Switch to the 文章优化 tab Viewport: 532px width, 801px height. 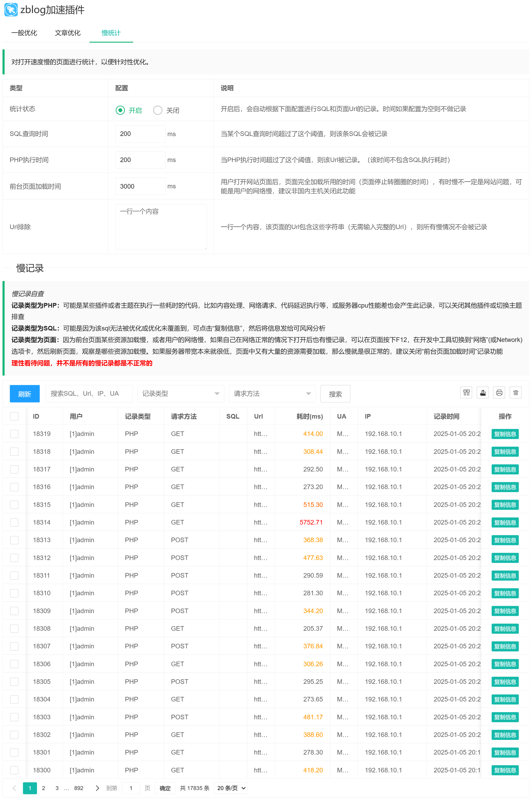point(68,33)
